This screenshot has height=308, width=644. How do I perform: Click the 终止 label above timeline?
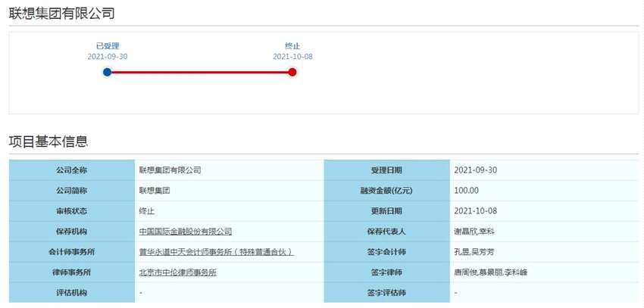[x=292, y=46]
